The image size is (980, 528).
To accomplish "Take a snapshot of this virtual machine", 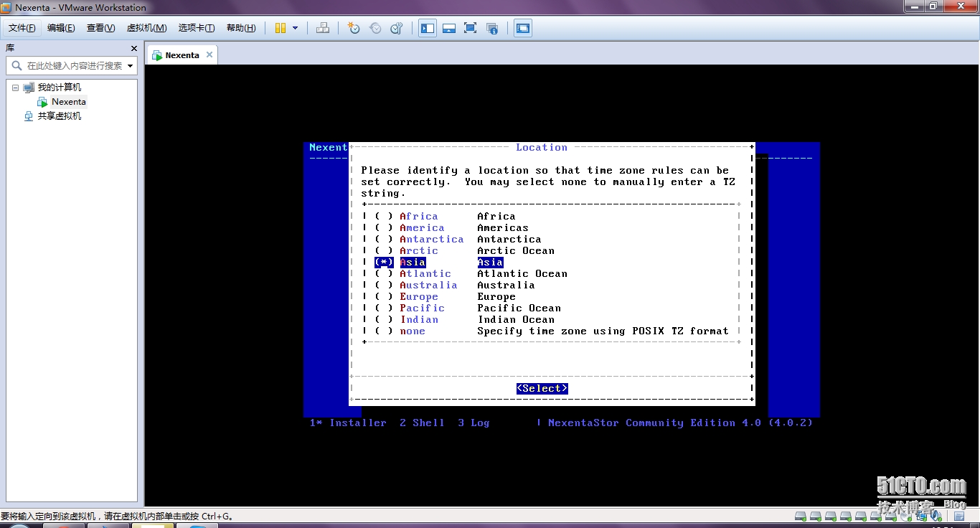I will click(353, 28).
